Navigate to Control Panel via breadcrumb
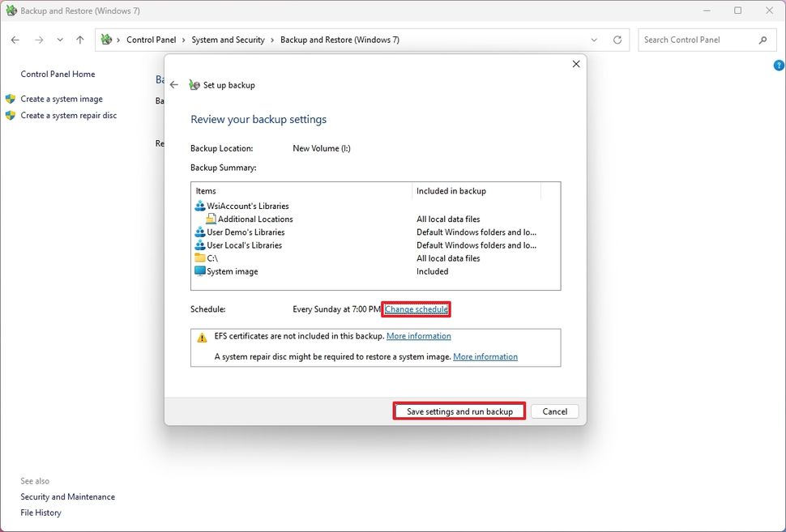Image resolution: width=786 pixels, height=532 pixels. 151,39
